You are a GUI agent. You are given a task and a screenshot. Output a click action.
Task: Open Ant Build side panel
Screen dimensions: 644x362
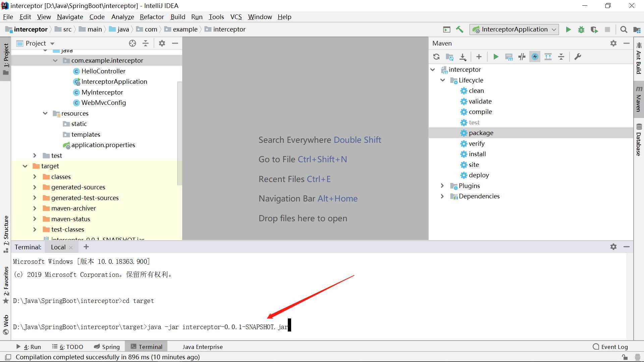pos(639,58)
